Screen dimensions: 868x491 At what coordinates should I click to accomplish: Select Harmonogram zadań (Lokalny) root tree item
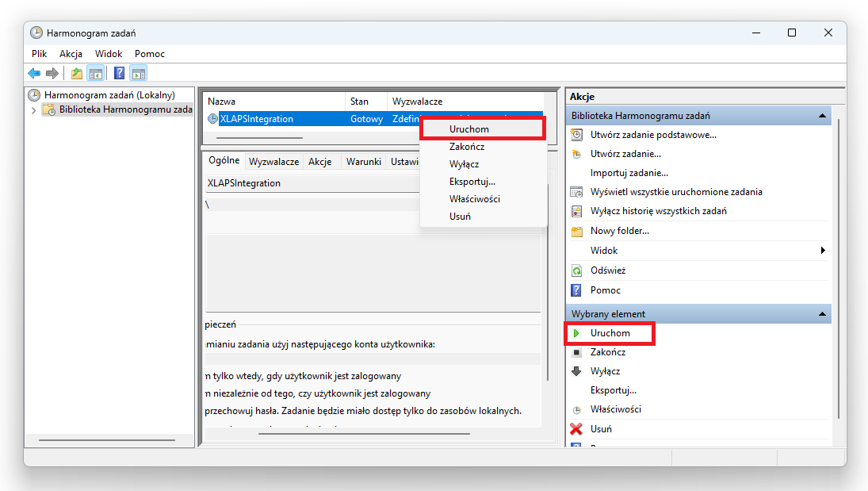click(x=109, y=95)
